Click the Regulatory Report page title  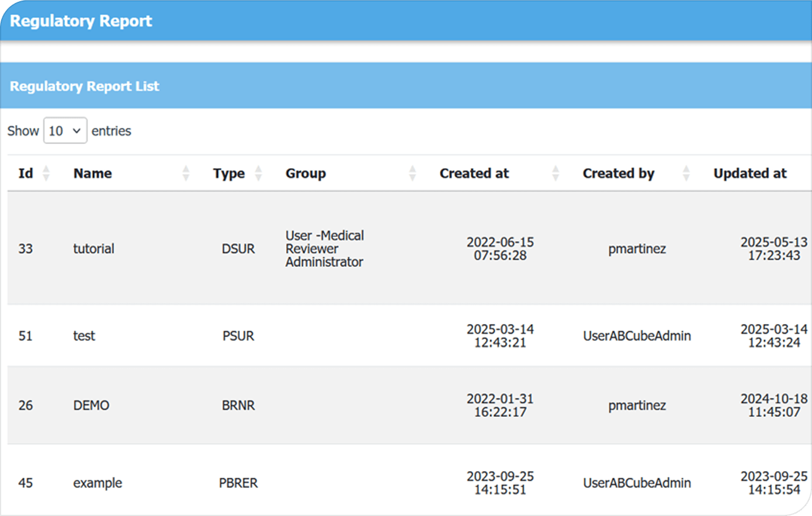coord(81,21)
